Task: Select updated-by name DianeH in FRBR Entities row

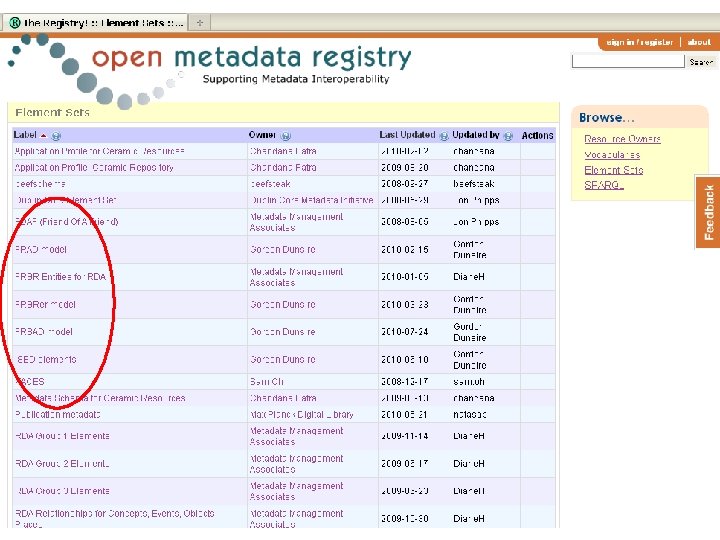Action: point(469,277)
